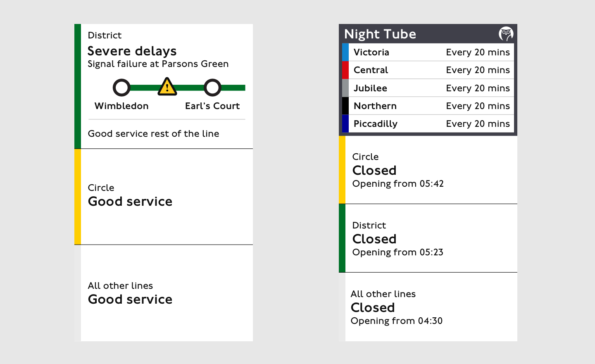Click the green District line color bar on left panel
Image resolution: width=595 pixels, height=364 pixels.
pos(78,86)
